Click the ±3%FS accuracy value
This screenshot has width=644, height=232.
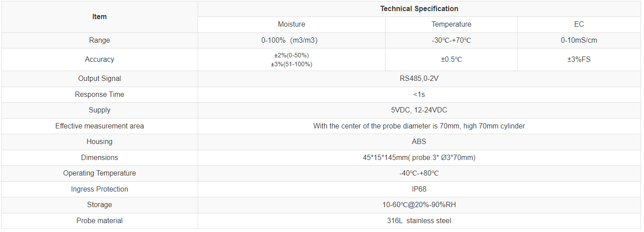(x=579, y=60)
